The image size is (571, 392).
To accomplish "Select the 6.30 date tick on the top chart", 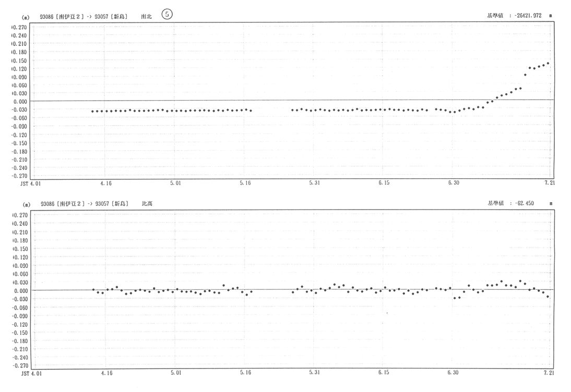I will [453, 183].
